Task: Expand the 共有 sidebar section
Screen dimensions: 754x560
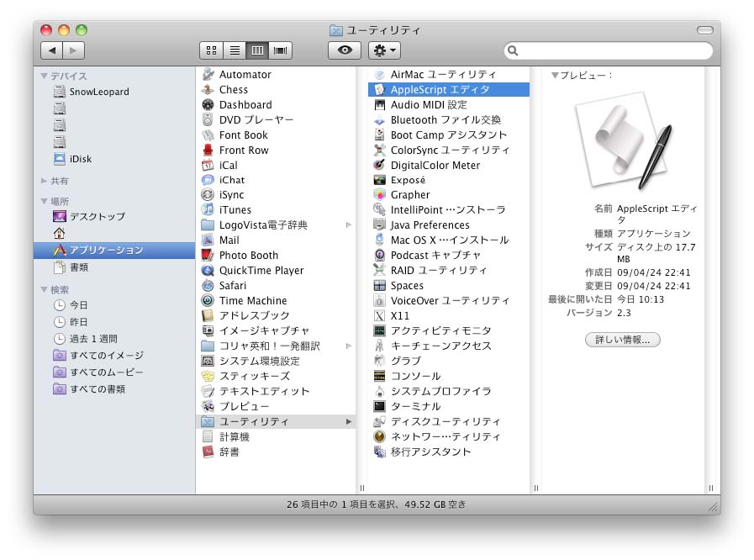Action: [x=45, y=181]
